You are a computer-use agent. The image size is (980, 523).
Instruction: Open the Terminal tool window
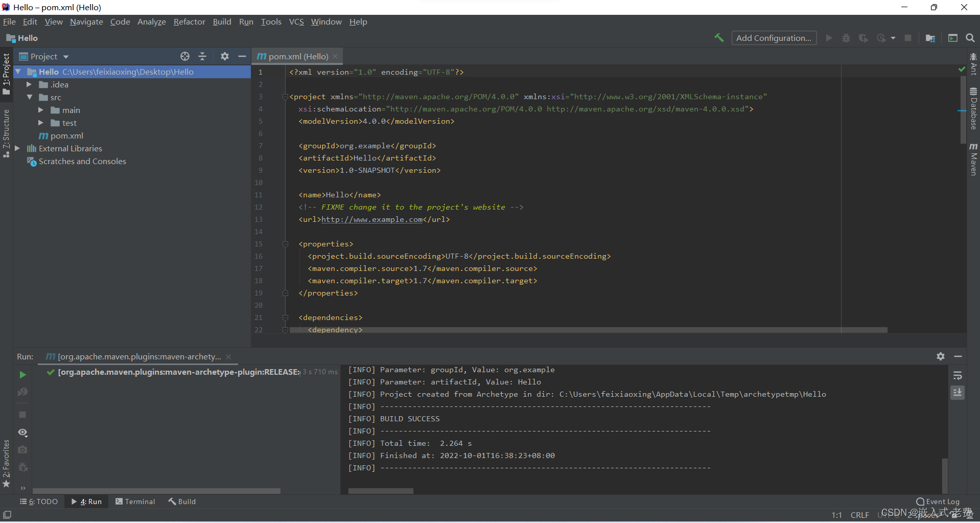point(135,502)
